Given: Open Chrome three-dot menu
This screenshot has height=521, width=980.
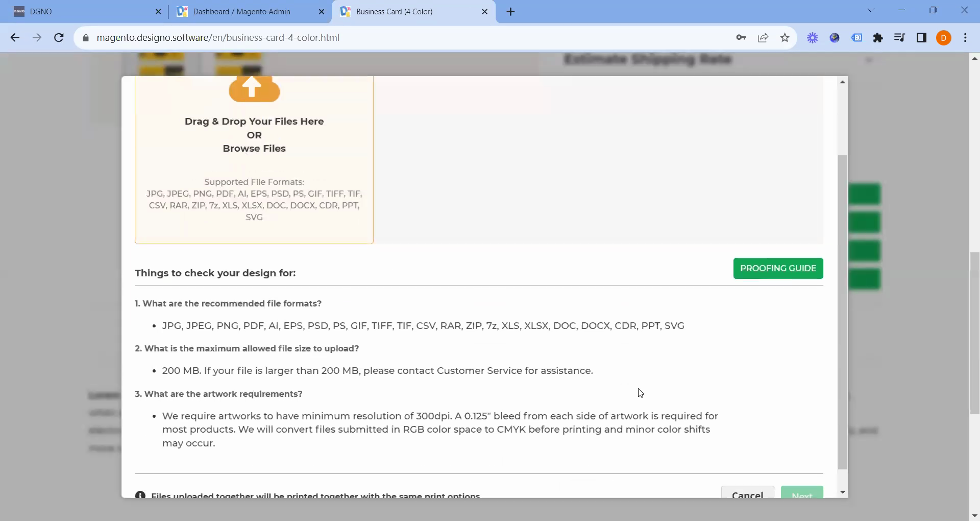Looking at the screenshot, I should coord(965,38).
